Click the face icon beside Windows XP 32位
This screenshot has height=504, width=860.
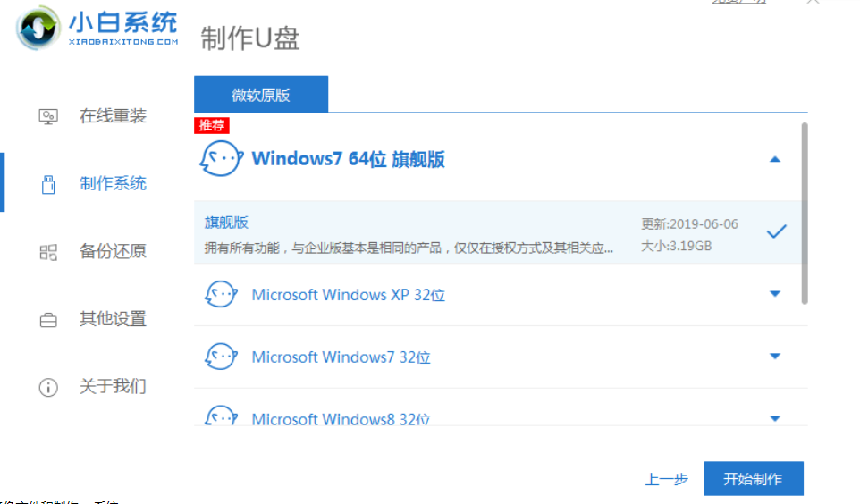click(219, 294)
